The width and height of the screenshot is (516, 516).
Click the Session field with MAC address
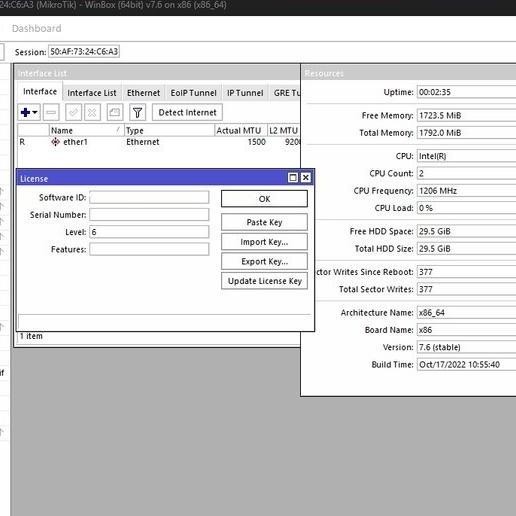tap(84, 51)
